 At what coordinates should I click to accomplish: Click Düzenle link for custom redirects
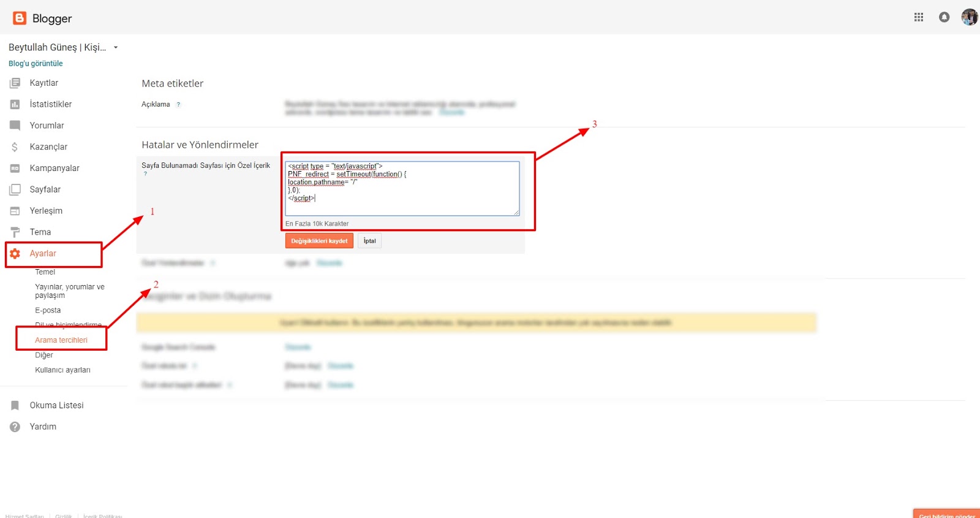(x=329, y=263)
